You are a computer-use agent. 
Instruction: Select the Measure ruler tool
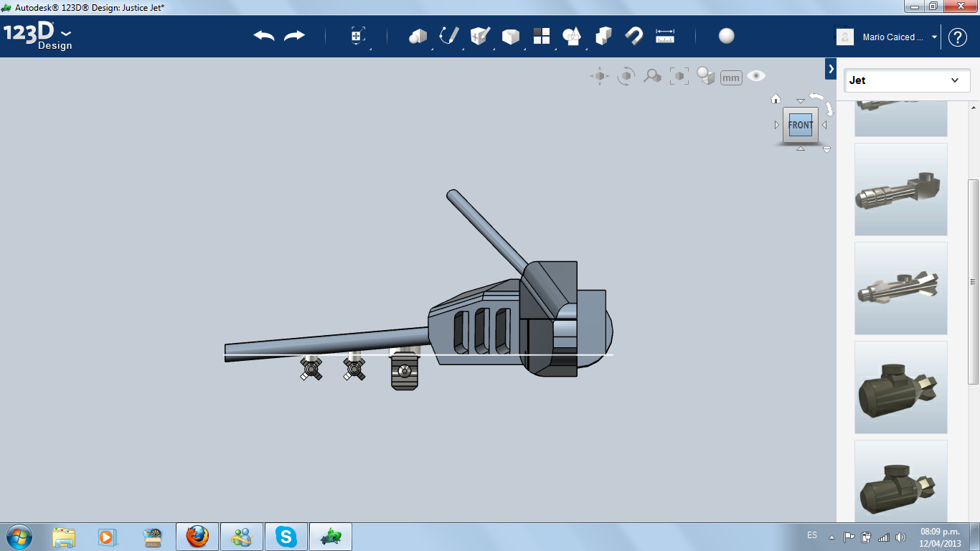click(666, 36)
